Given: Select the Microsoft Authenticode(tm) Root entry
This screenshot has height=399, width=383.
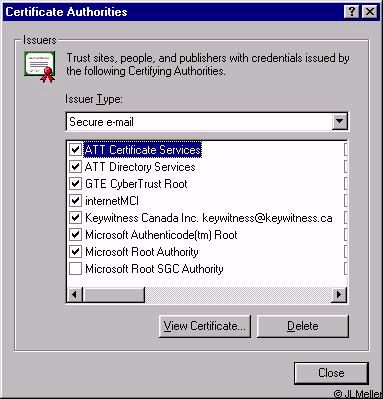Looking at the screenshot, I should [161, 235].
